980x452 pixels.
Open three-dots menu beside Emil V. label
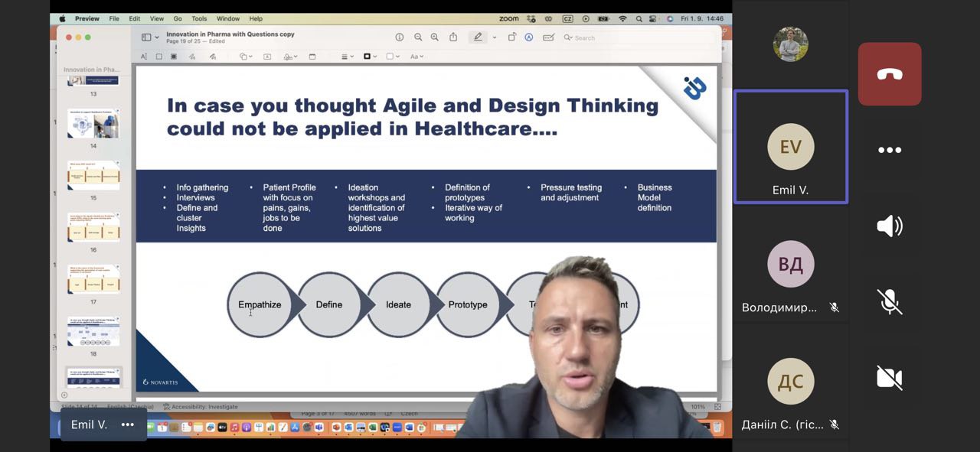click(127, 424)
